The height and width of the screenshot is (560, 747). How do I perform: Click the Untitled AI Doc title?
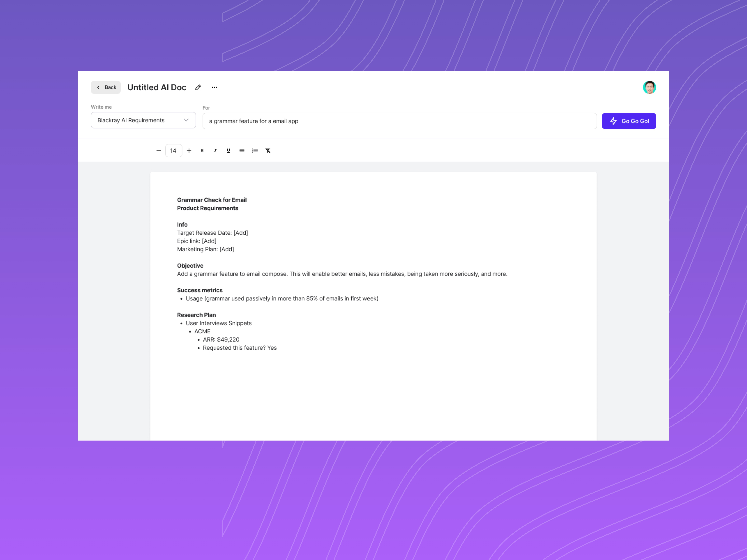[157, 87]
